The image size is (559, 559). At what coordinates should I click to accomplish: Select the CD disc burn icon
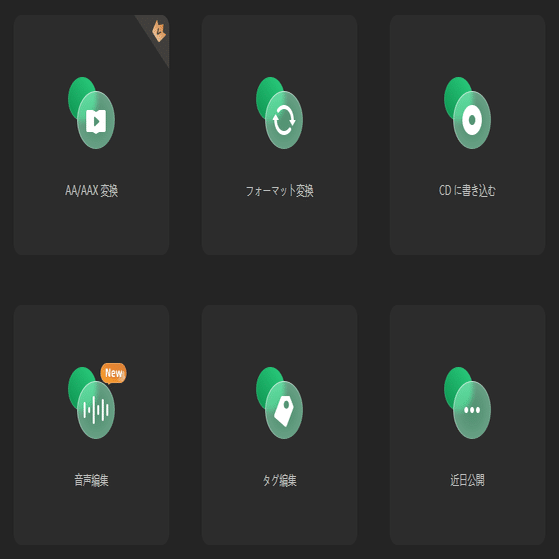[x=467, y=113]
